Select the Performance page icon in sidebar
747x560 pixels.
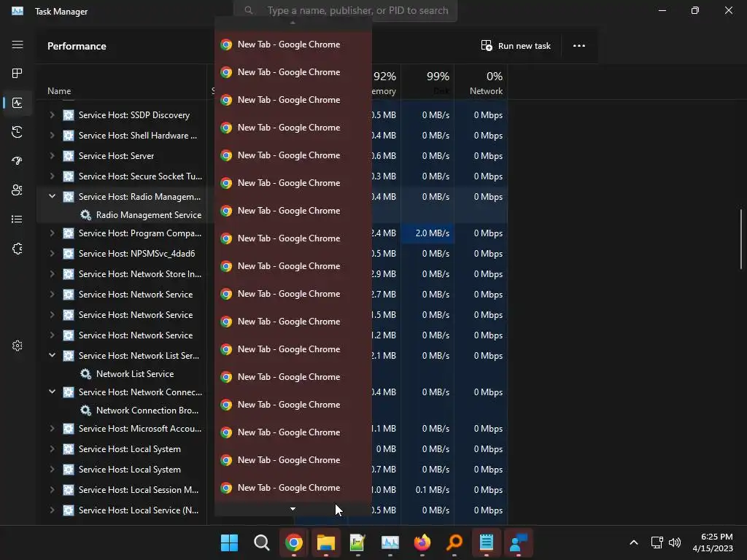point(18,103)
